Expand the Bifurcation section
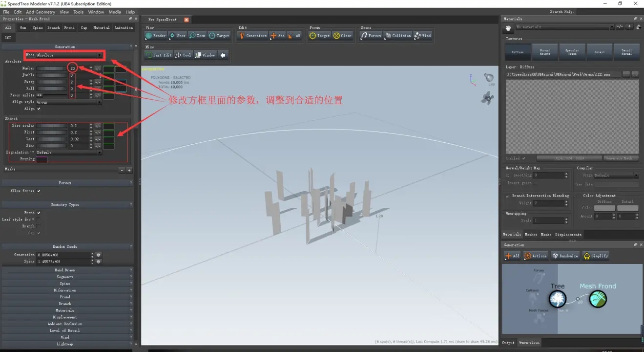644x352 pixels. click(x=65, y=290)
